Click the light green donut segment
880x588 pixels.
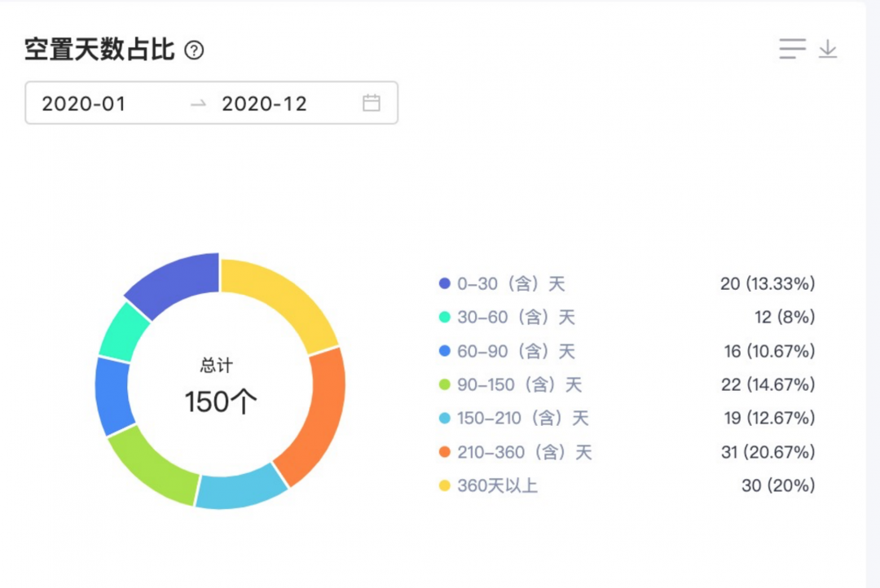(x=152, y=464)
